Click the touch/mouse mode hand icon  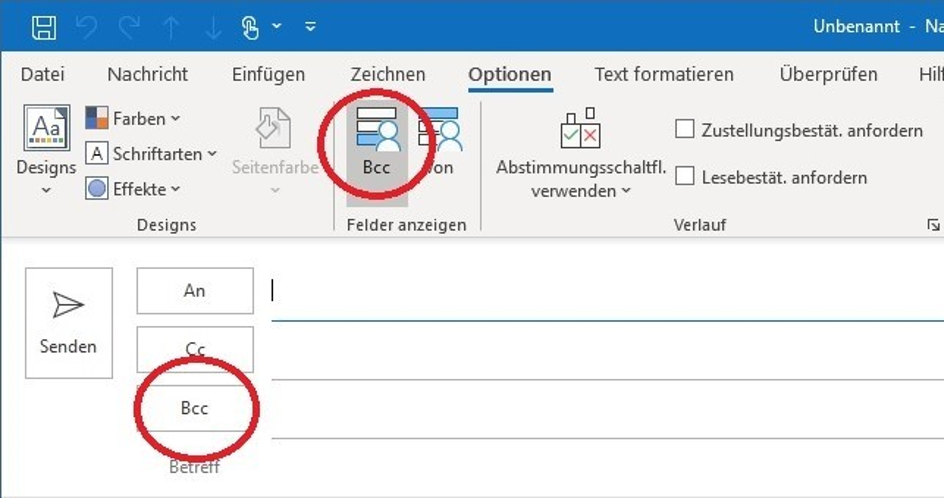tap(250, 27)
